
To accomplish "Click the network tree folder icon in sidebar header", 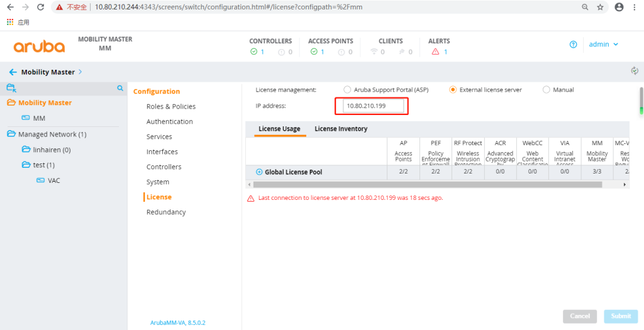I will 11,87.
